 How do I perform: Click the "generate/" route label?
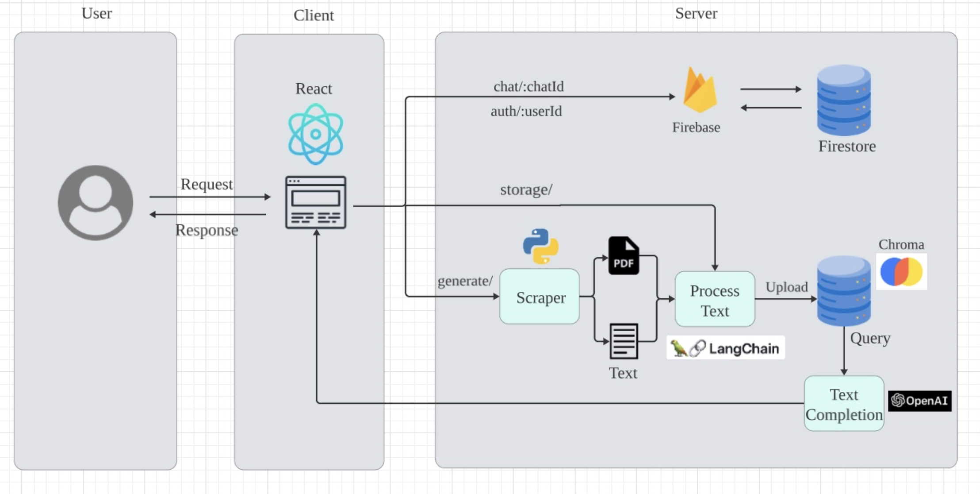(x=465, y=281)
